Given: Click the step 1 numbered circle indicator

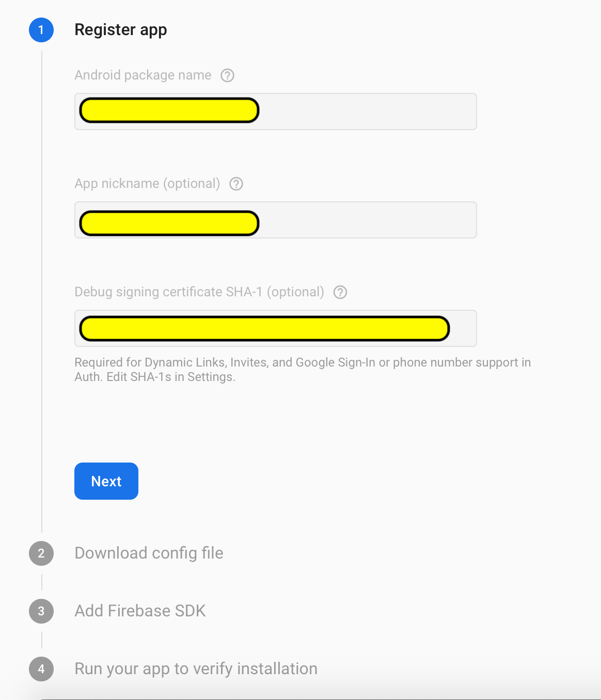Looking at the screenshot, I should [x=41, y=29].
